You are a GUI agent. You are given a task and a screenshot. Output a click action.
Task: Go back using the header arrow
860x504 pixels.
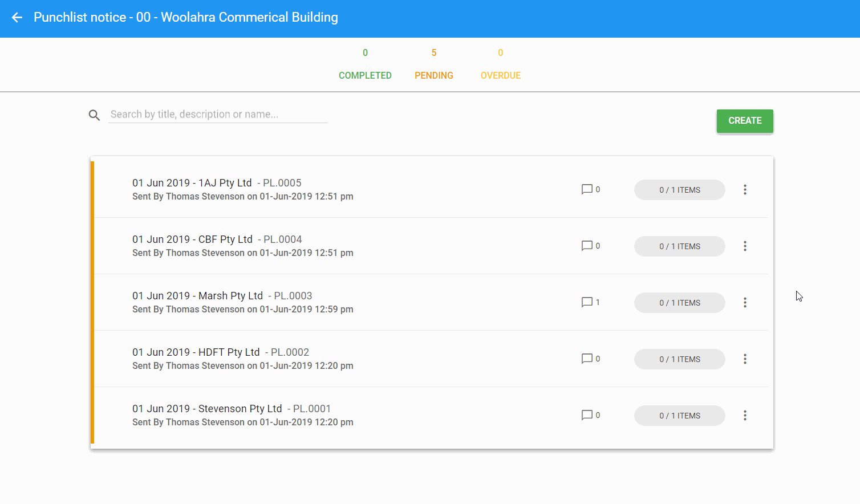[x=17, y=18]
